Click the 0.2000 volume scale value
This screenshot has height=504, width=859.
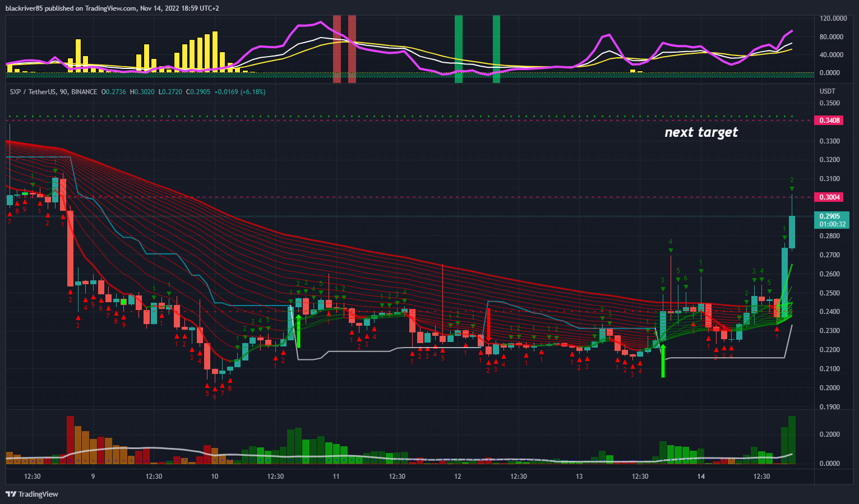[x=830, y=435]
